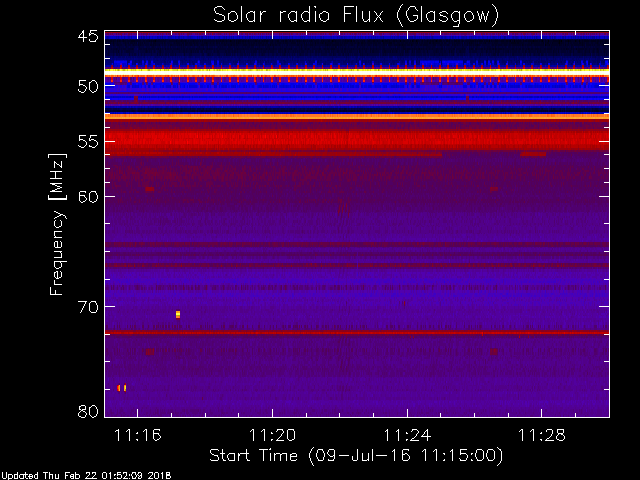Click the 70 frequency tick label
Image resolution: width=640 pixels, height=480 pixels.
pyautogui.click(x=88, y=307)
